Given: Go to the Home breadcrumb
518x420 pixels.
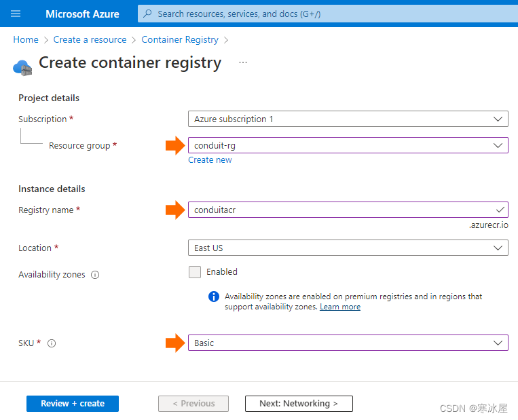Looking at the screenshot, I should tap(26, 40).
